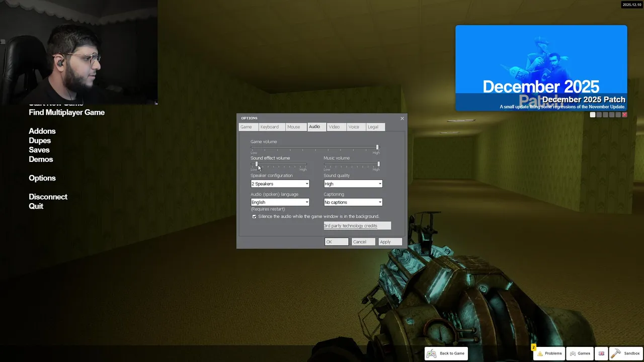Click the OK button

click(337, 242)
